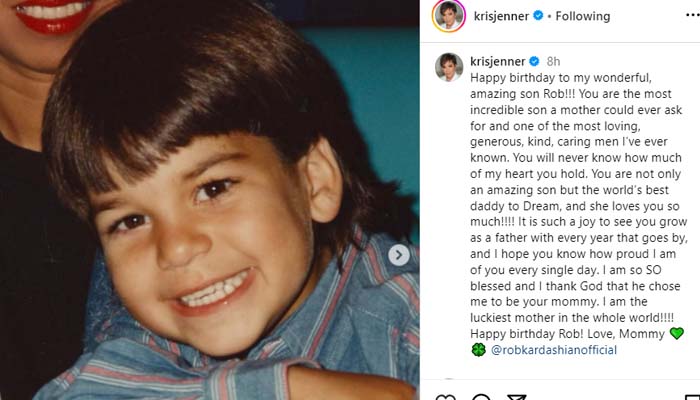
Task: Click the childhood photo of the boy
Action: (210, 200)
